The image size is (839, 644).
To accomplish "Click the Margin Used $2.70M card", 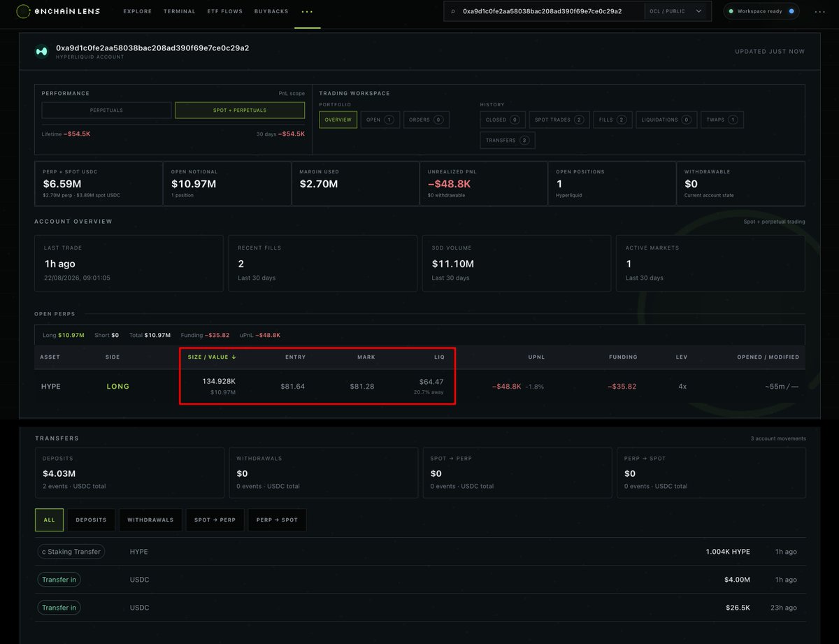I will tap(354, 183).
